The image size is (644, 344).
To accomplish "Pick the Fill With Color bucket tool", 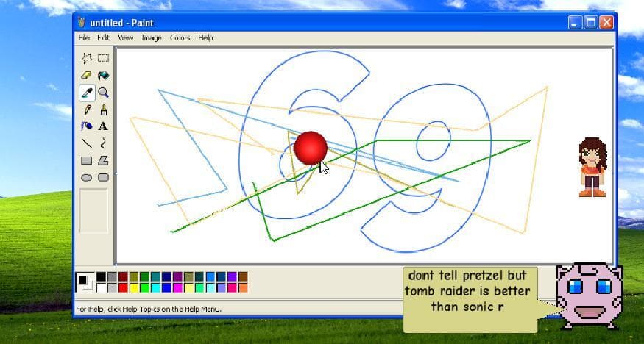I will coord(104,76).
